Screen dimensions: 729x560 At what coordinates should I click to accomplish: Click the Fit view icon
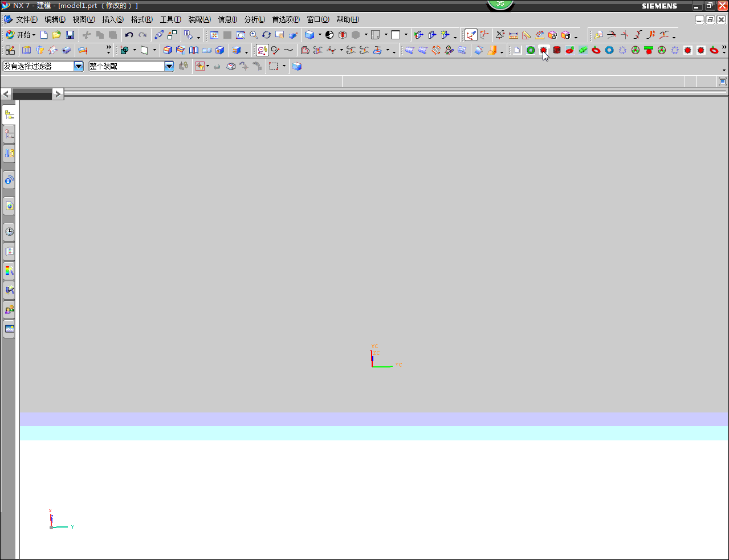(214, 35)
